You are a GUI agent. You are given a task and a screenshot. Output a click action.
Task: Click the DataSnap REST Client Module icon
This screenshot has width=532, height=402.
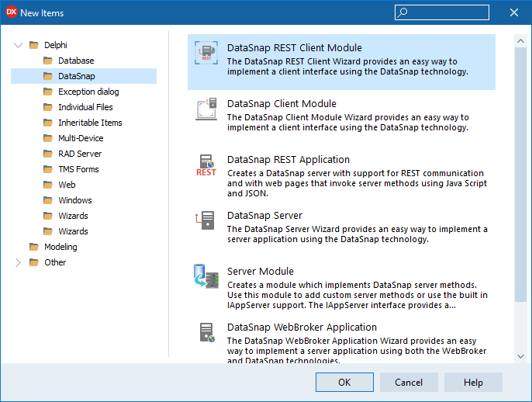[x=206, y=54]
